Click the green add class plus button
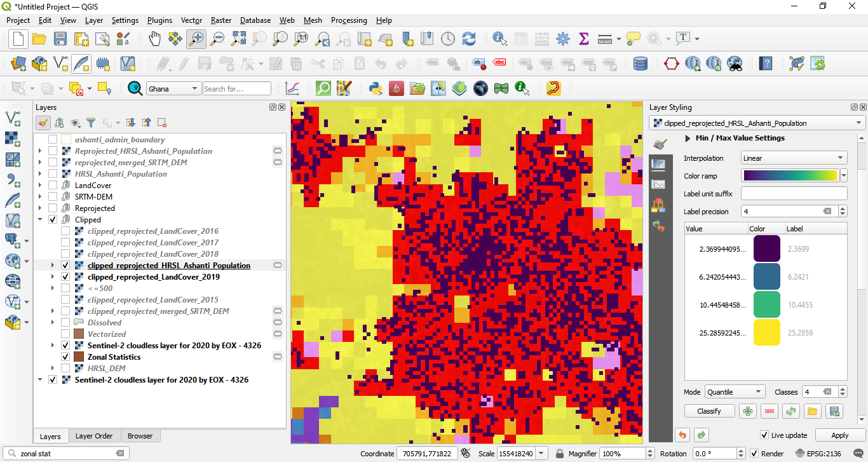The height and width of the screenshot is (462, 868). click(748, 411)
